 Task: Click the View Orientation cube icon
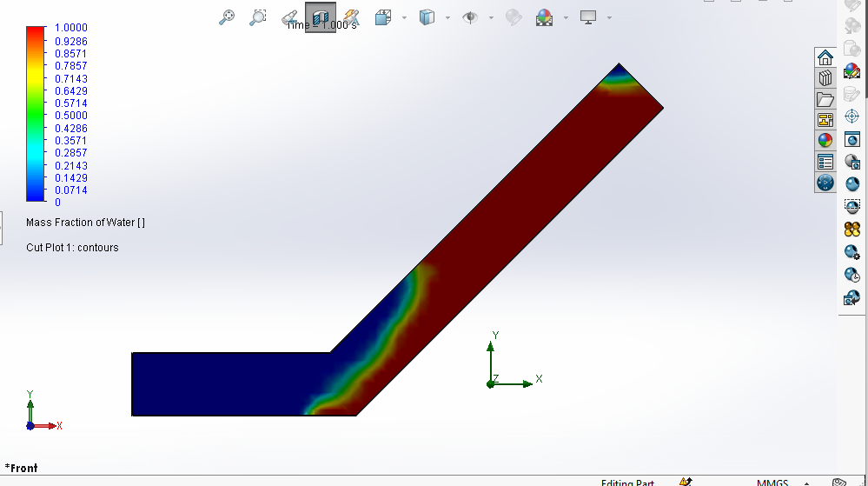(x=383, y=17)
